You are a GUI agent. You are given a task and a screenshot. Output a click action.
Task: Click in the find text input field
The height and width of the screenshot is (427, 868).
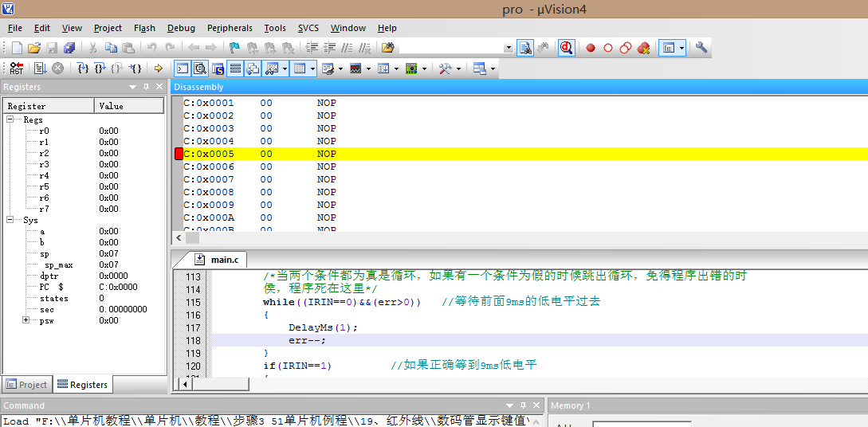click(451, 49)
